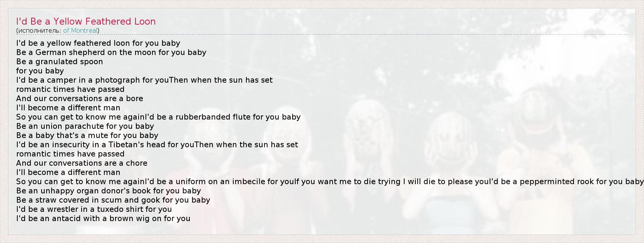
Task: Click the "Be a granulated spoon" line
Action: (x=60, y=62)
